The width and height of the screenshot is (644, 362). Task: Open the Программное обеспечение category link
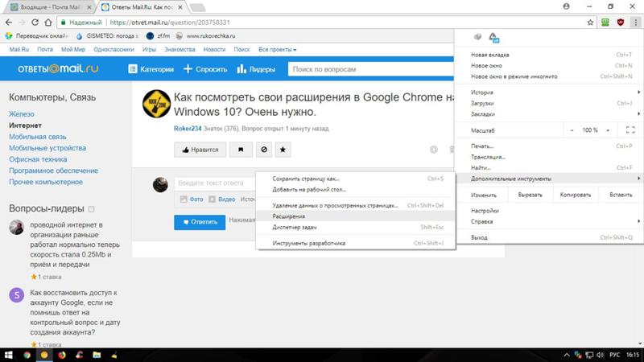53,171
